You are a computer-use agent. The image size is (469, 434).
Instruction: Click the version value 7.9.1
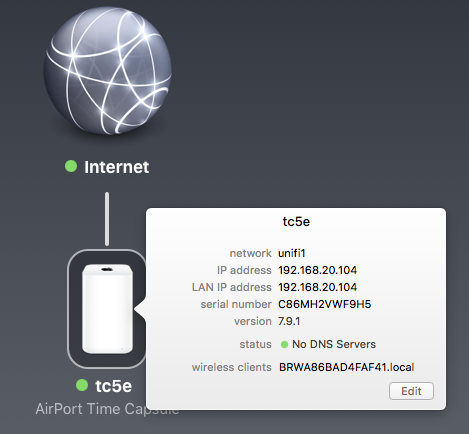[x=289, y=321]
